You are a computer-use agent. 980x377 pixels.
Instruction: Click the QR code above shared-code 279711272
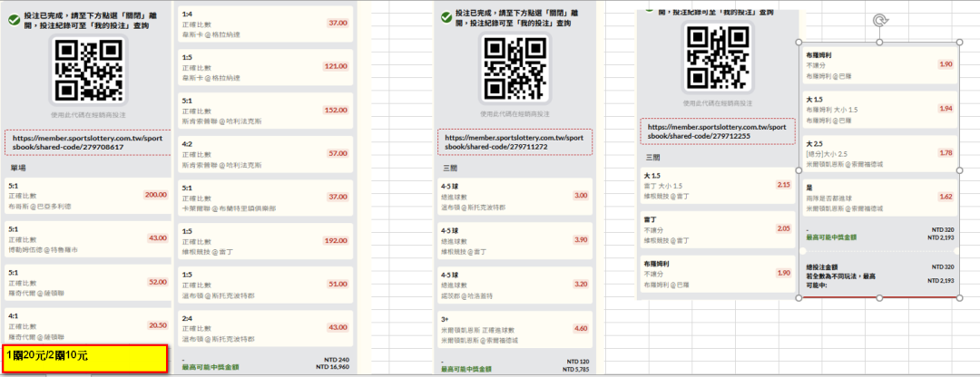514,71
